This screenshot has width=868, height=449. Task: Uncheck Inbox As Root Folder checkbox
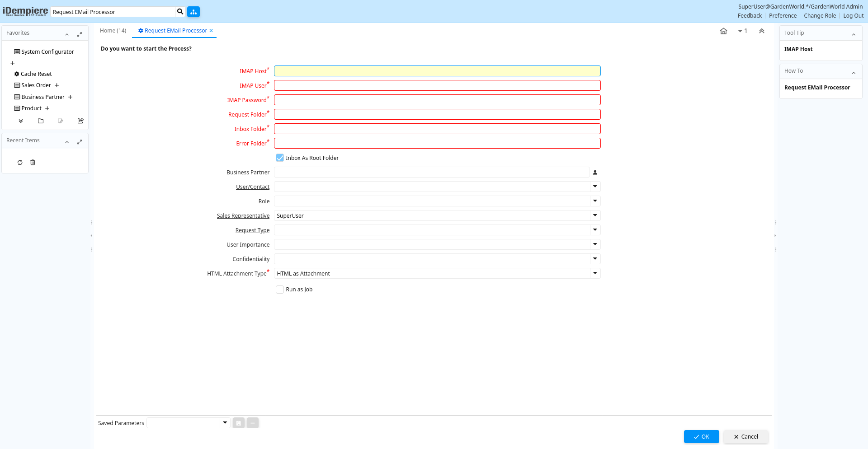tap(280, 158)
